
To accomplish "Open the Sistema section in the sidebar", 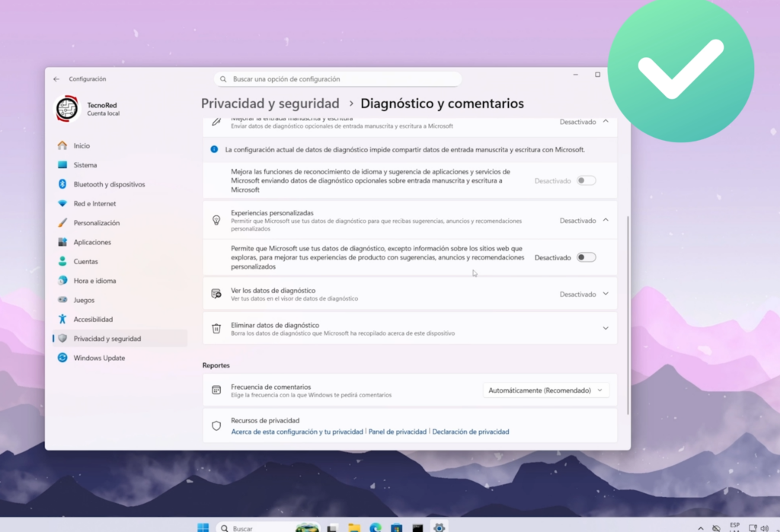I will (x=86, y=164).
